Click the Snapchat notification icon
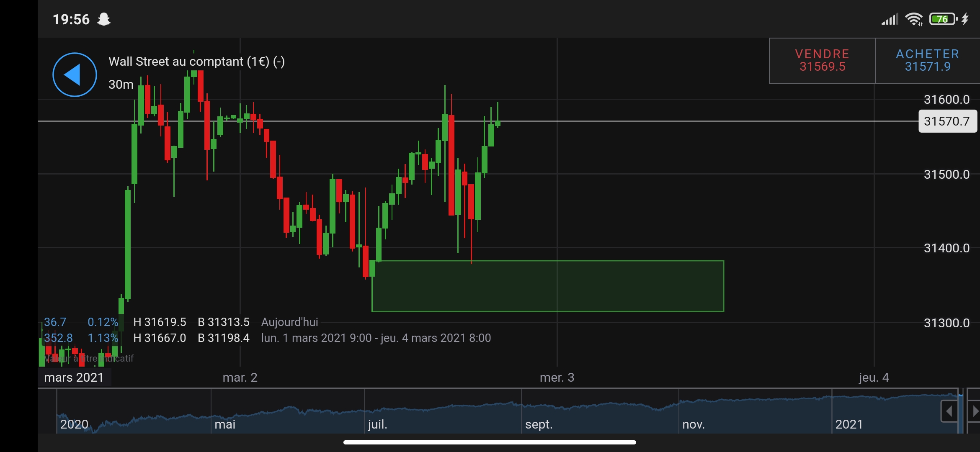Image resolution: width=980 pixels, height=452 pixels. click(x=104, y=19)
